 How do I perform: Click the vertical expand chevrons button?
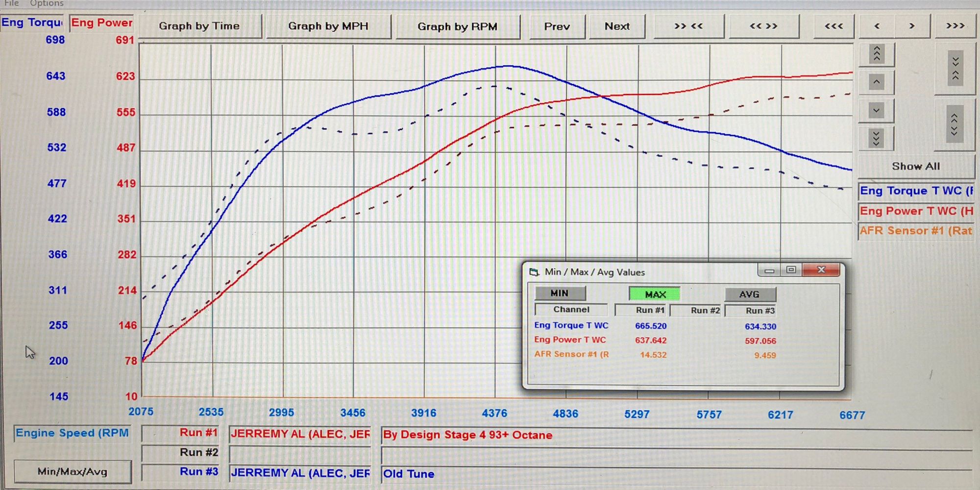pos(954,124)
